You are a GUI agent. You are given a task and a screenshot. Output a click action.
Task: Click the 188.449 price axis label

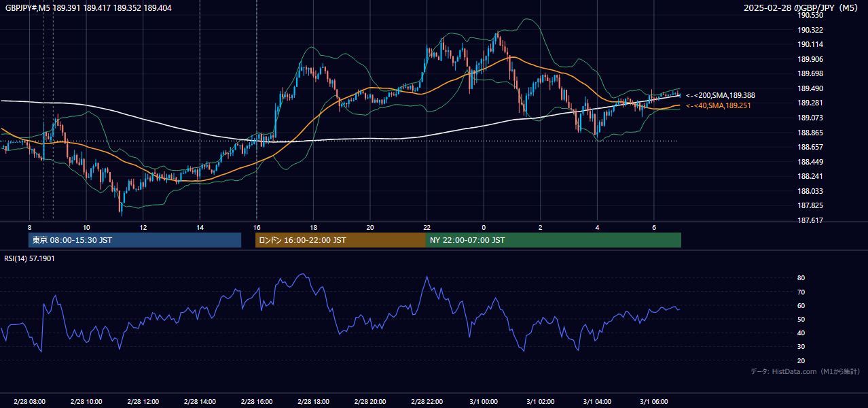[x=812, y=162]
